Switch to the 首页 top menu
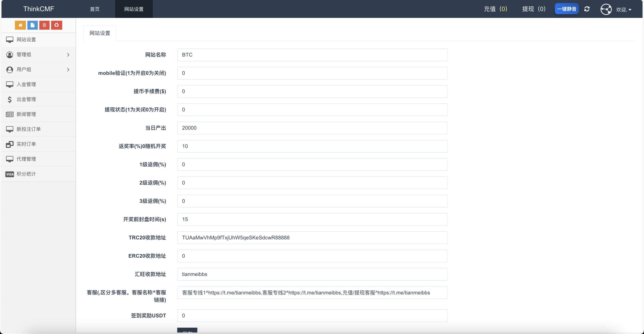This screenshot has width=644, height=334. [95, 9]
